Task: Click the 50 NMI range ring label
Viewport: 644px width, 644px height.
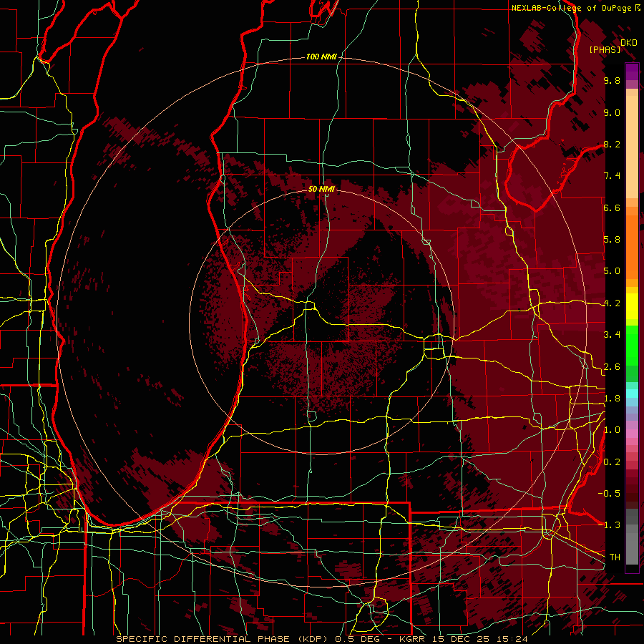Action: (321, 189)
